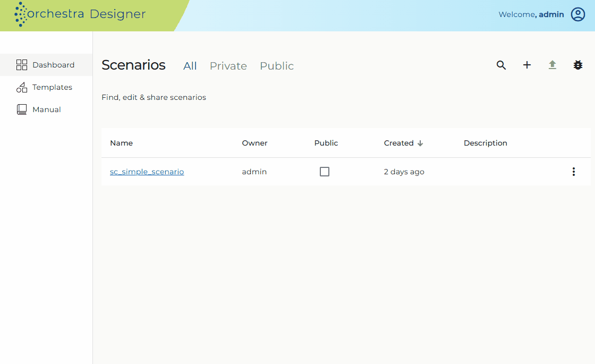Add a new scenario with plus icon
The height and width of the screenshot is (364, 595).
click(x=526, y=65)
